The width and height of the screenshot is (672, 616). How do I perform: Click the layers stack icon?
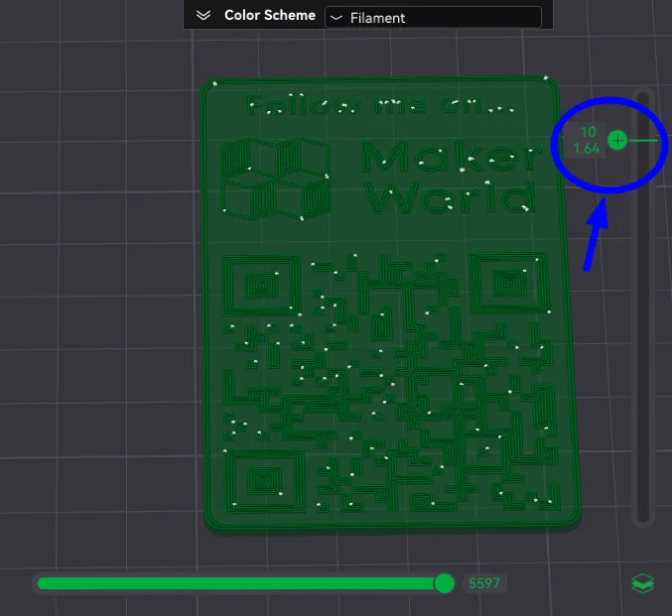click(x=643, y=584)
